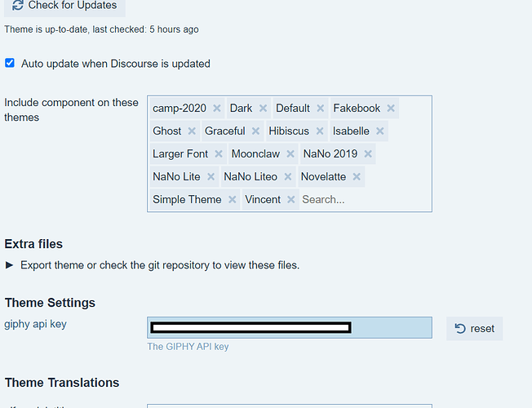The image size is (532, 408).
Task: Click the Simple Theme tag label
Action: (187, 199)
